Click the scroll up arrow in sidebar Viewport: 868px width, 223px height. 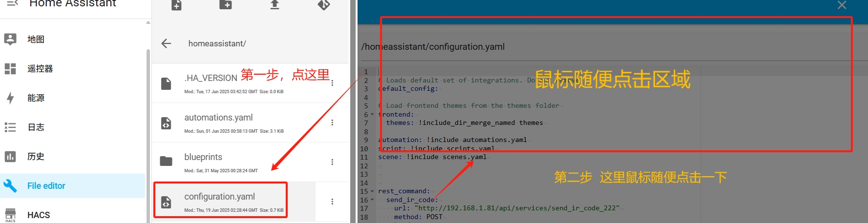pyautogui.click(x=148, y=22)
